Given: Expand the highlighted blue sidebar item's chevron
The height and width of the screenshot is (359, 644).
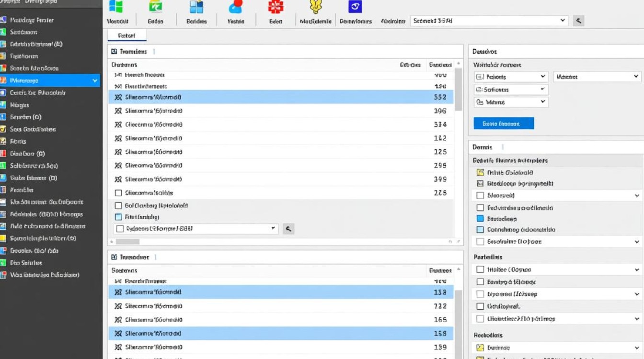Looking at the screenshot, I should (x=95, y=81).
